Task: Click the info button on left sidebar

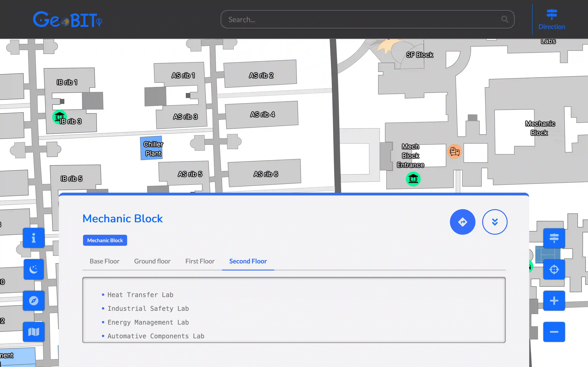Action: click(34, 238)
